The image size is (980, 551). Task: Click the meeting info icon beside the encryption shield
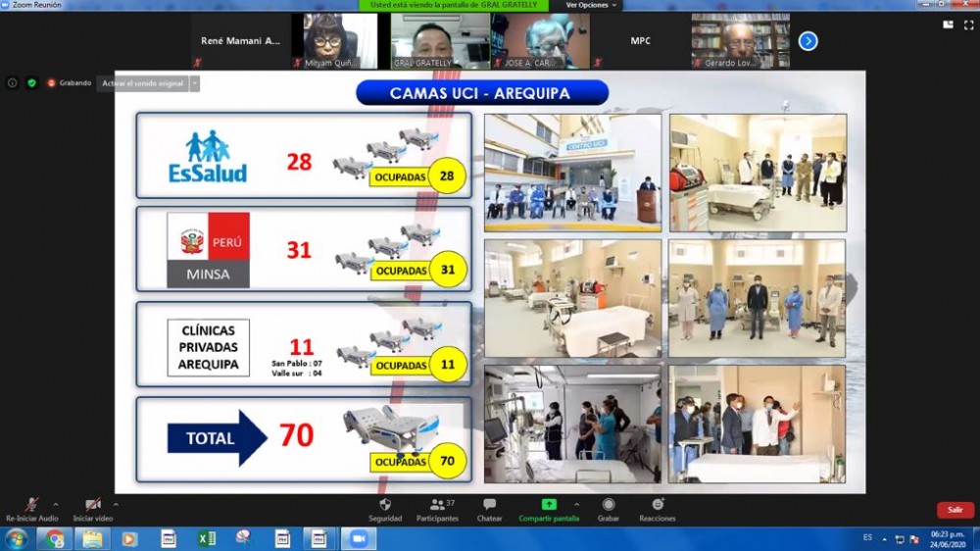point(13,83)
